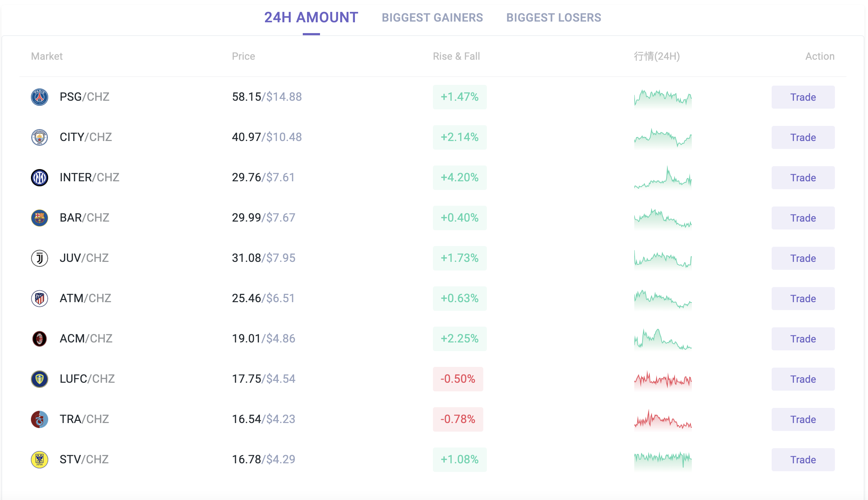Click the TRA/CHZ red sparkline chart

[663, 419]
